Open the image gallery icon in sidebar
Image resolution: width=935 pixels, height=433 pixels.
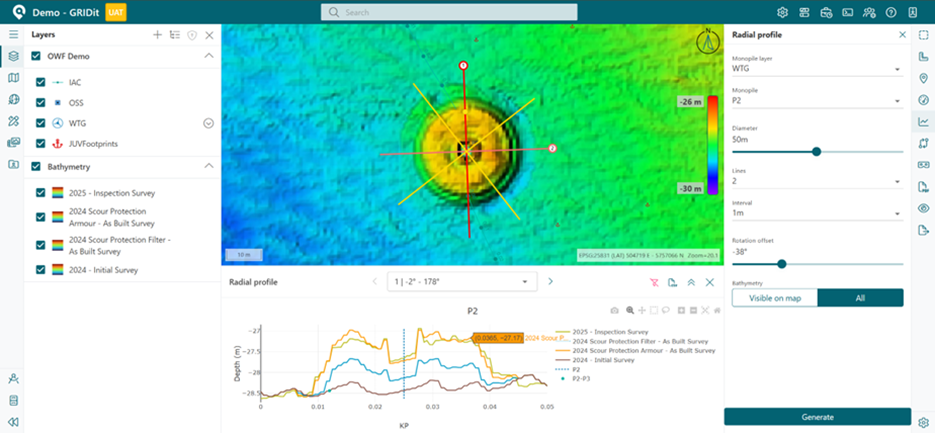13,143
